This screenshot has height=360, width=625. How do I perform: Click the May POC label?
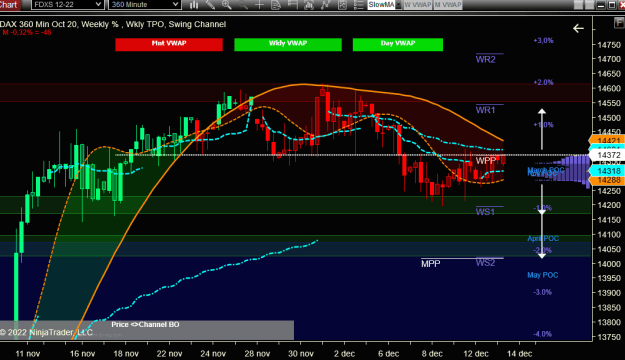coord(542,275)
